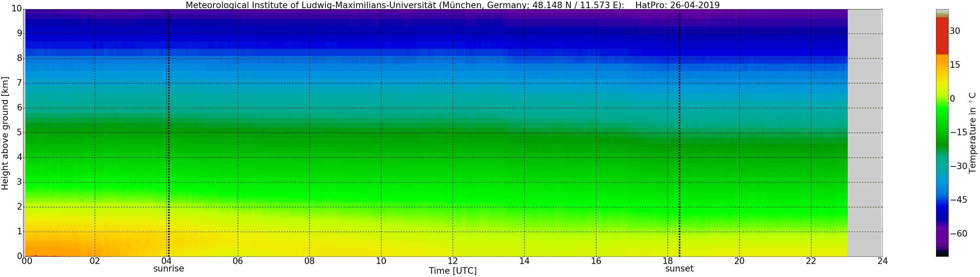Screen dimensions: 980x277
Task: Click the 5 tick label on height axis
Action: pos(20,133)
